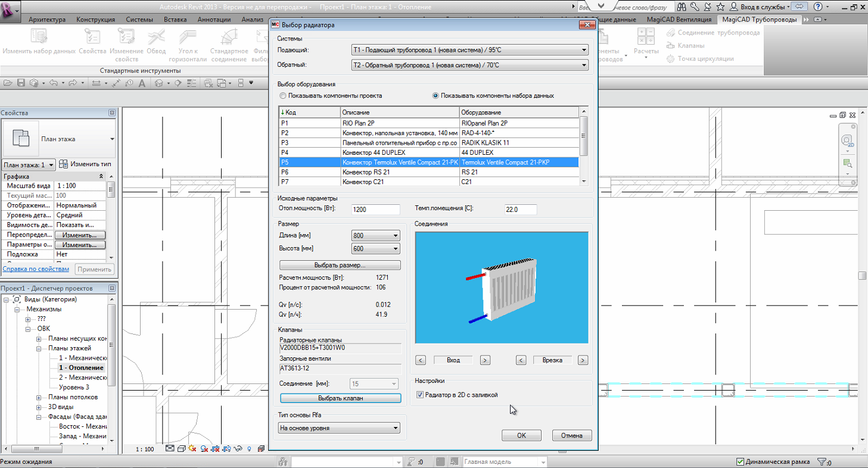Open the 'Конструкция' ribbon tab
The image size is (868, 468).
coord(95,20)
